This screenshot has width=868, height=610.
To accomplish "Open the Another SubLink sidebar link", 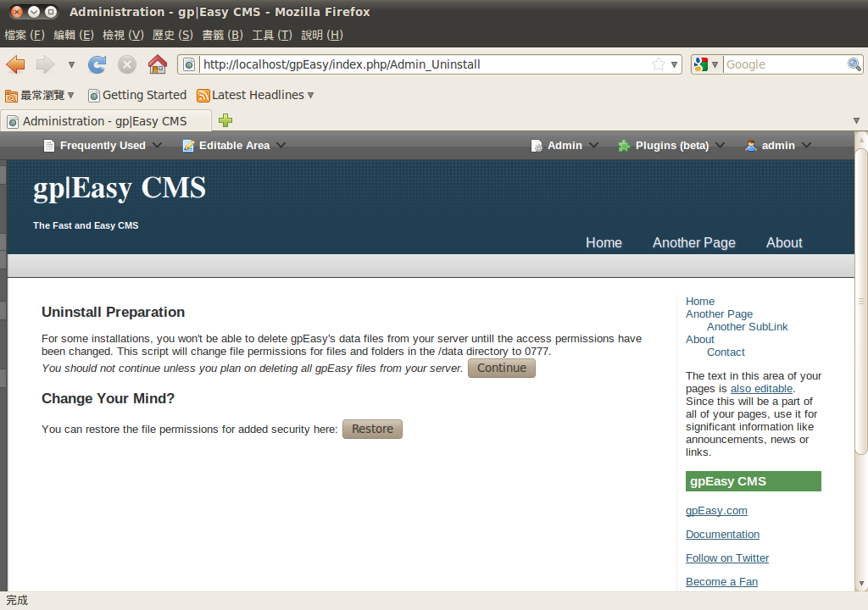I will [x=747, y=326].
